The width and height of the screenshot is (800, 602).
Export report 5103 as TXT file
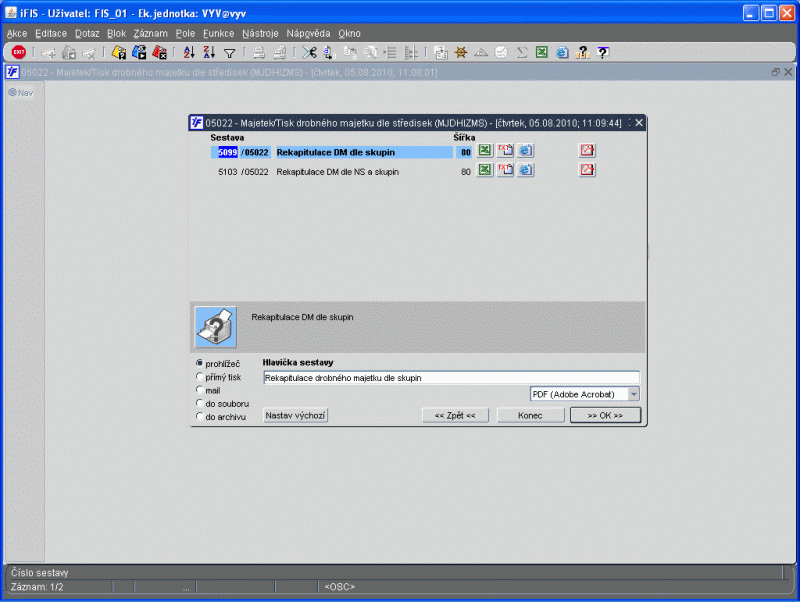pyautogui.click(x=505, y=170)
